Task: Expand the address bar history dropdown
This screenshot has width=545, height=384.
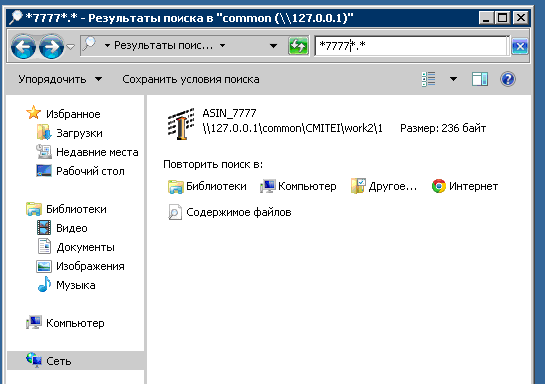Action: point(273,46)
